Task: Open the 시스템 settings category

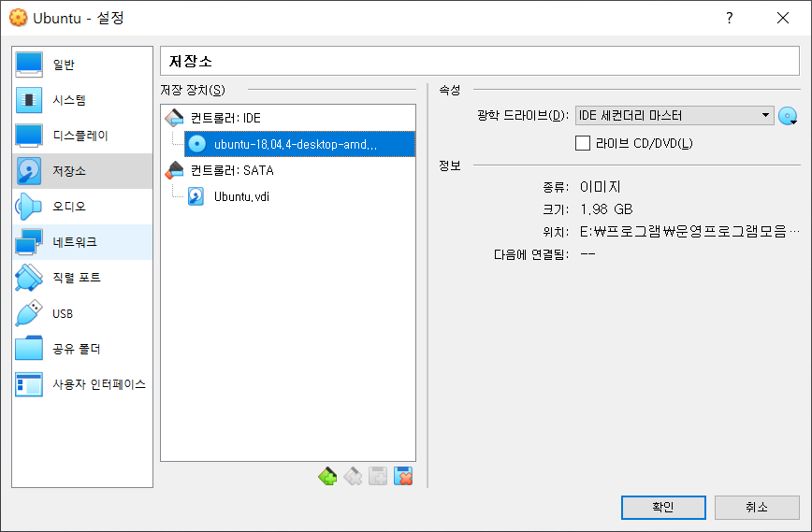Action: 81,100
